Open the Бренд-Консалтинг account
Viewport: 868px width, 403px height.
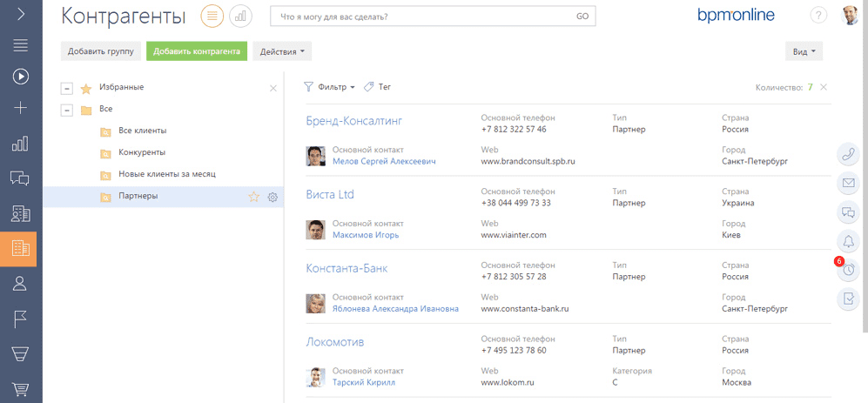353,121
